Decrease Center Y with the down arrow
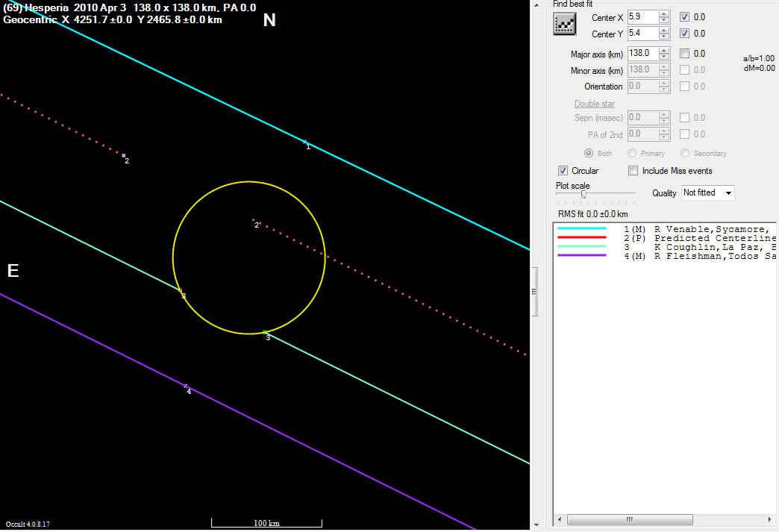779x532 pixels. point(664,37)
